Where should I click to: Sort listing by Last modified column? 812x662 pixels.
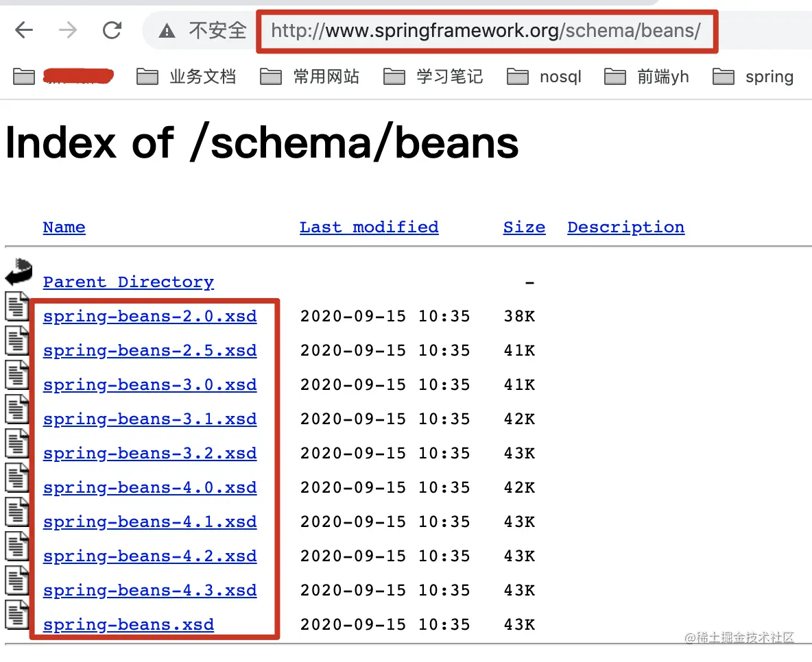369,228
